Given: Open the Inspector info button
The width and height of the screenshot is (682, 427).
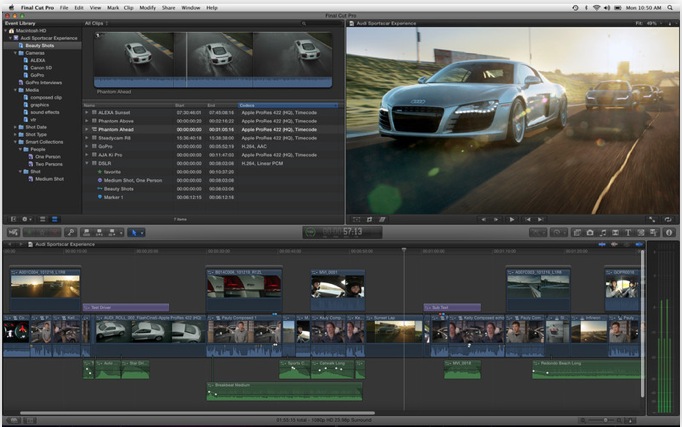Looking at the screenshot, I should pyautogui.click(x=669, y=233).
